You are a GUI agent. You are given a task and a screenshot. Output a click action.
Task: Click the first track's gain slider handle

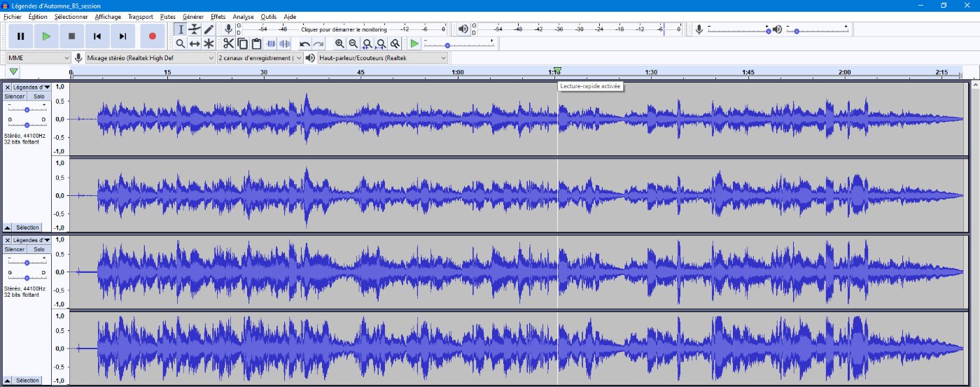pyautogui.click(x=27, y=110)
